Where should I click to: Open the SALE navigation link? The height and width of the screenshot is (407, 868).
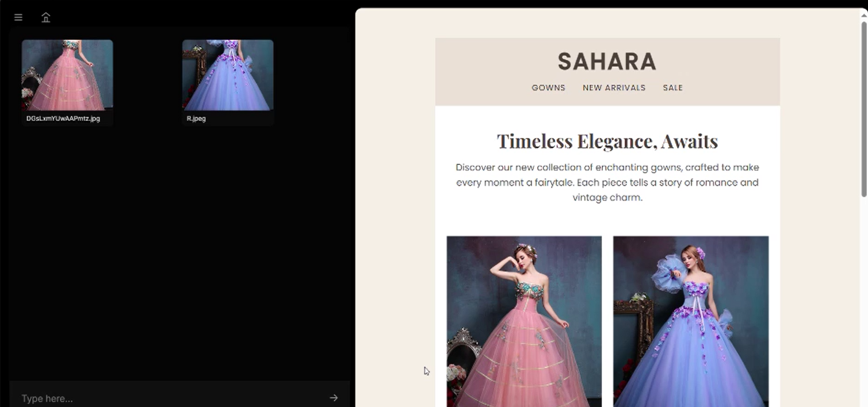tap(672, 88)
